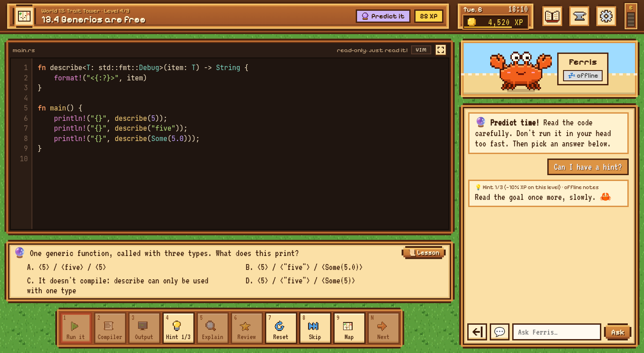This screenshot has width=644, height=353.
Task: Open the lesson book icon
Action: [x=552, y=16]
